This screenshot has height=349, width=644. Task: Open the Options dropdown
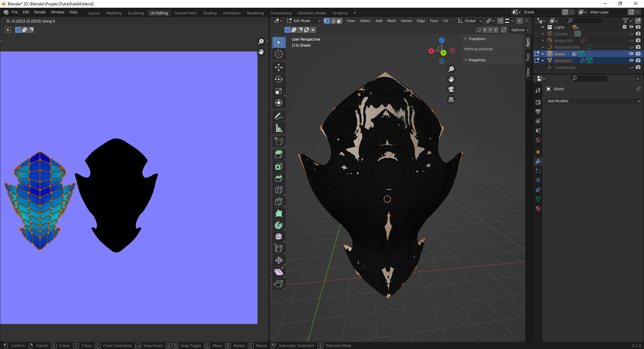[520, 30]
